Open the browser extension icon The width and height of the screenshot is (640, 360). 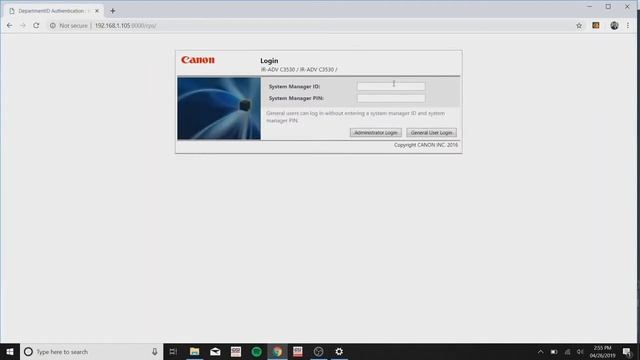[596, 25]
